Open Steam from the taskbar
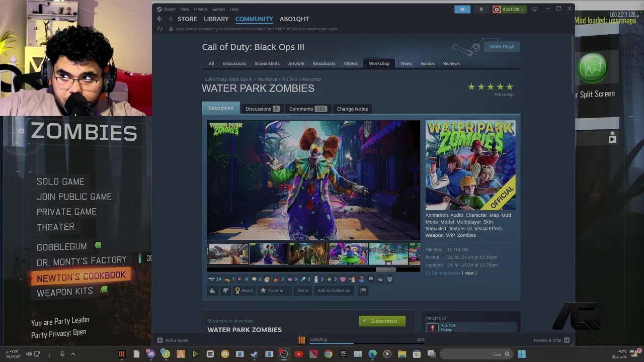 coord(255,354)
